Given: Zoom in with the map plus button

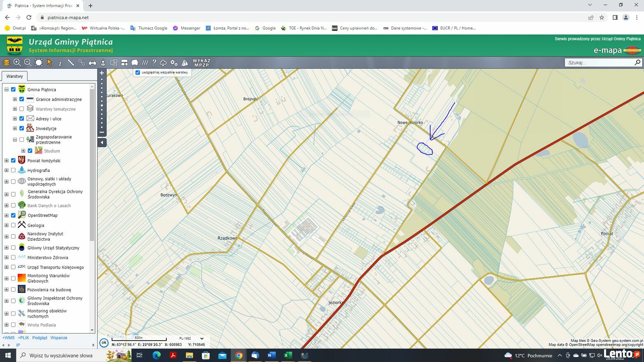Looking at the screenshot, I should pyautogui.click(x=102, y=73).
